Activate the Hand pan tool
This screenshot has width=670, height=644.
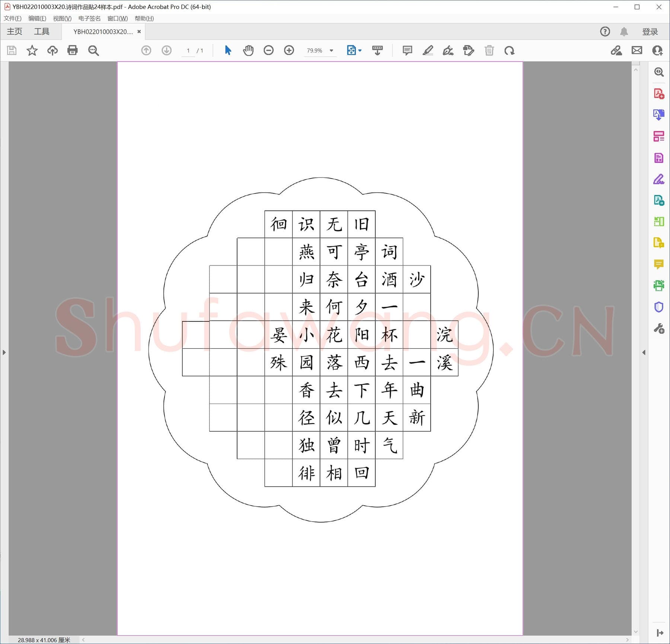(248, 50)
